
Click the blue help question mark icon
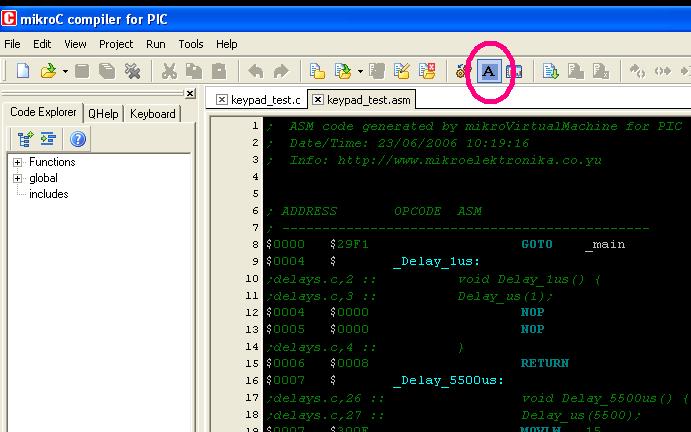[78, 139]
